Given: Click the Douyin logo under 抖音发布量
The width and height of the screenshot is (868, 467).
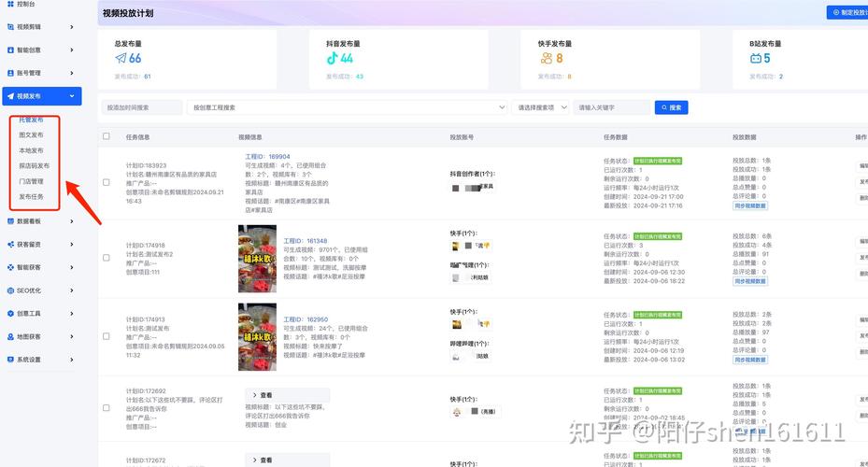Looking at the screenshot, I should tap(332, 58).
